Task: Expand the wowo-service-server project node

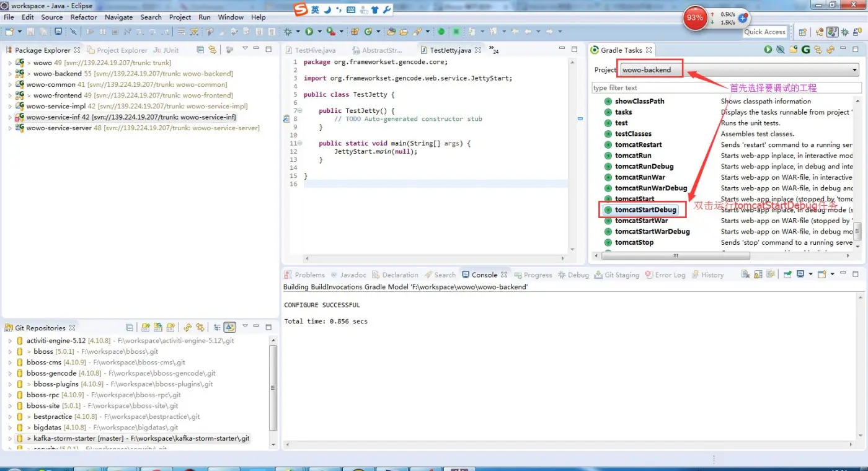Action: pyautogui.click(x=10, y=128)
